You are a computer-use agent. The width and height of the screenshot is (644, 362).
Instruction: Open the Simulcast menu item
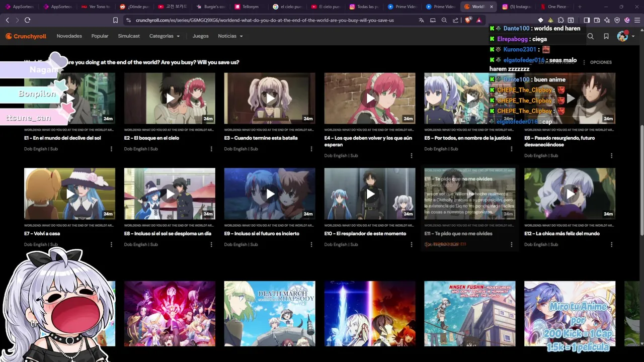129,36
